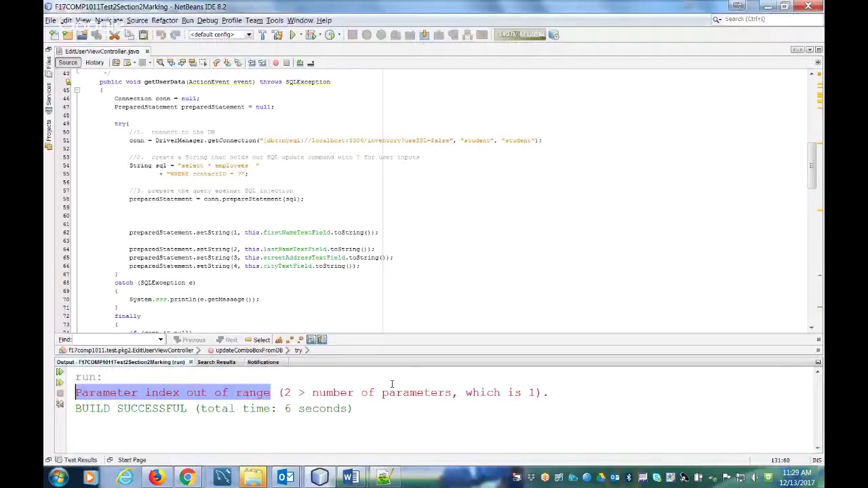Click Find Selection magnifier icon in editor toolbar
This screenshot has height=488, width=868.
coord(160,63)
